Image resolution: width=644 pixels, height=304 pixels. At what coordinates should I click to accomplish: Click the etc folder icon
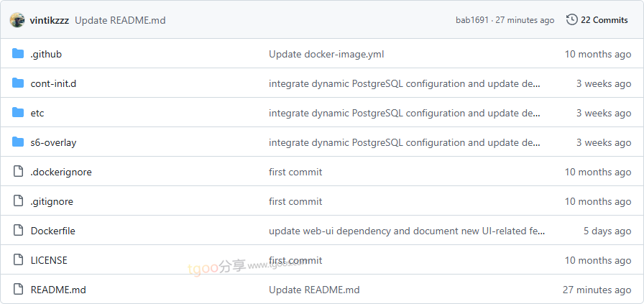[x=18, y=113]
